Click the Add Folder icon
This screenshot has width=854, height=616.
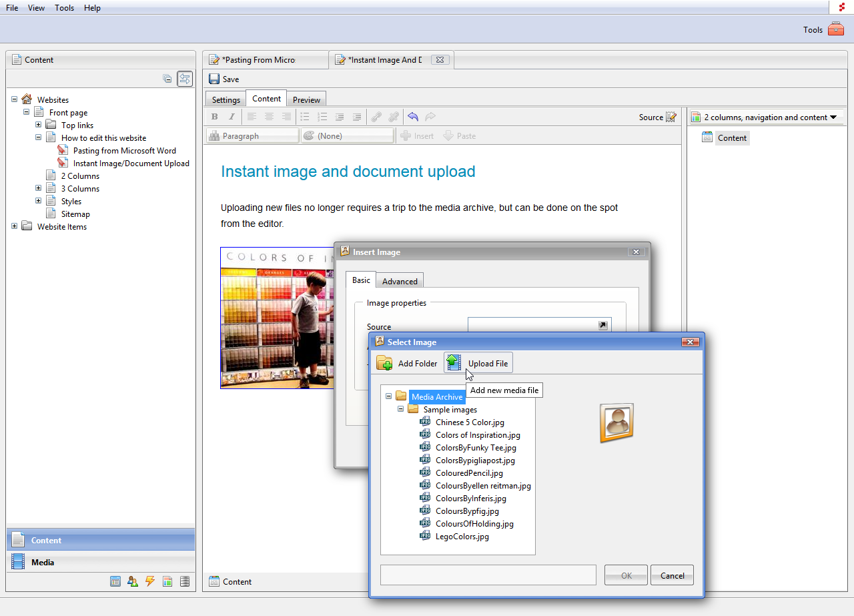[x=384, y=362]
